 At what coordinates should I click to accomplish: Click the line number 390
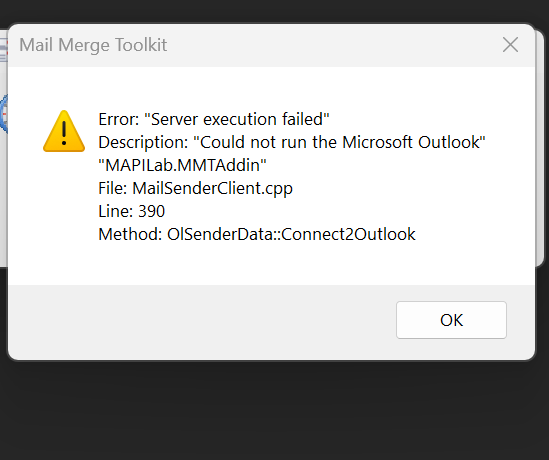pos(152,211)
